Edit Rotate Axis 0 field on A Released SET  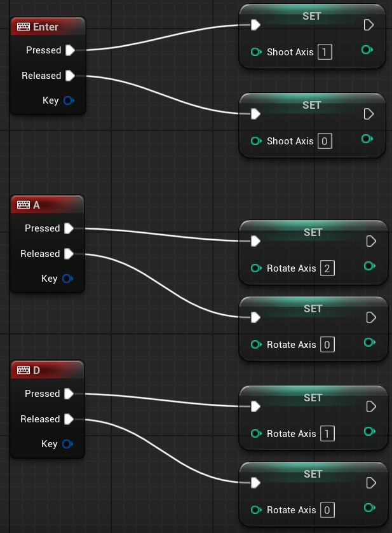click(x=327, y=345)
